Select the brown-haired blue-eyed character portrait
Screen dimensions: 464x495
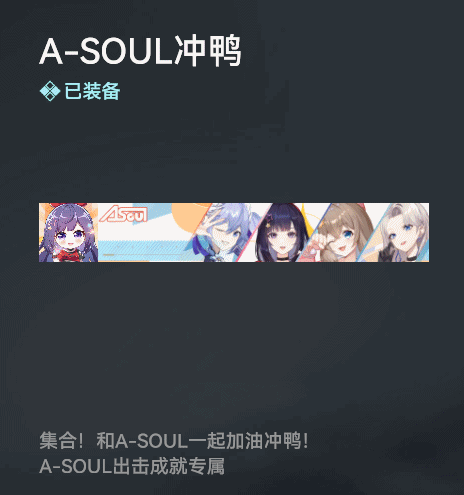point(337,232)
